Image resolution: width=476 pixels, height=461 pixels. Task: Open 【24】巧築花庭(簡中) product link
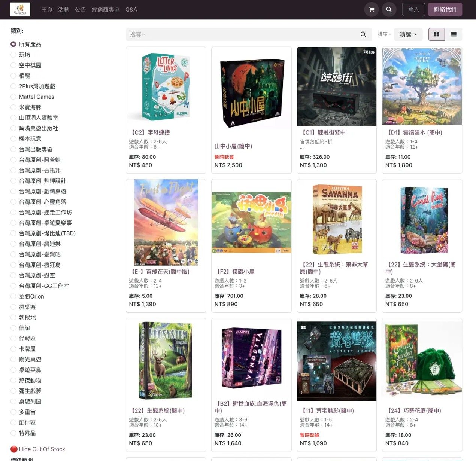413,411
